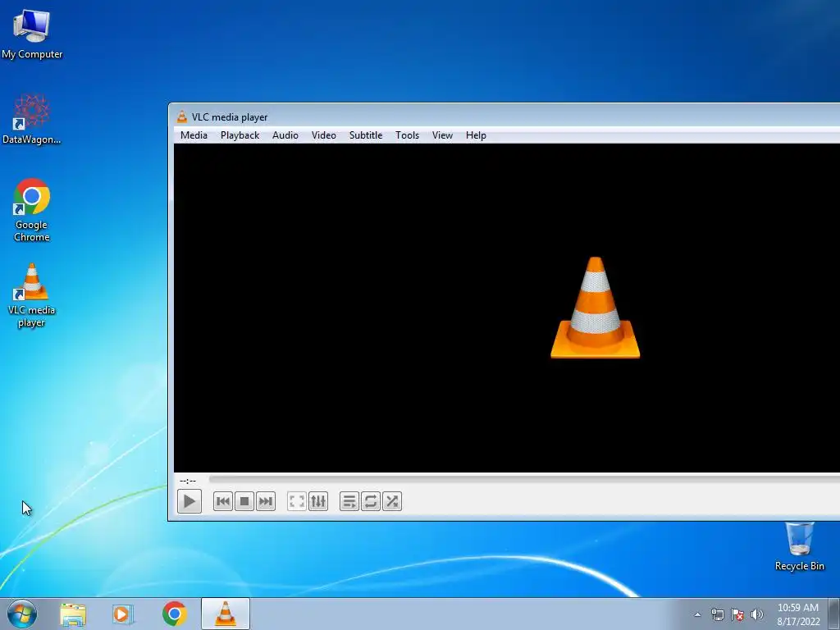840x630 pixels.
Task: Select My Computer desktop icon
Action: click(32, 34)
